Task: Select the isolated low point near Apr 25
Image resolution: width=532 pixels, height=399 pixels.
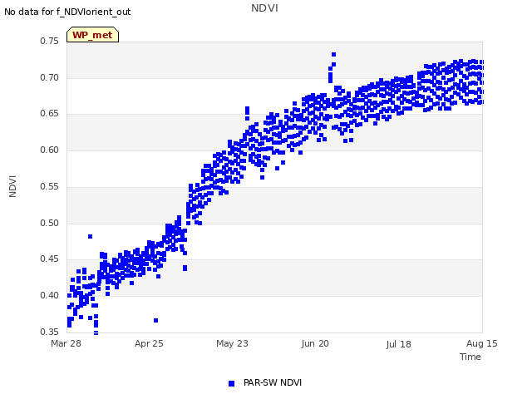Action: [155, 321]
